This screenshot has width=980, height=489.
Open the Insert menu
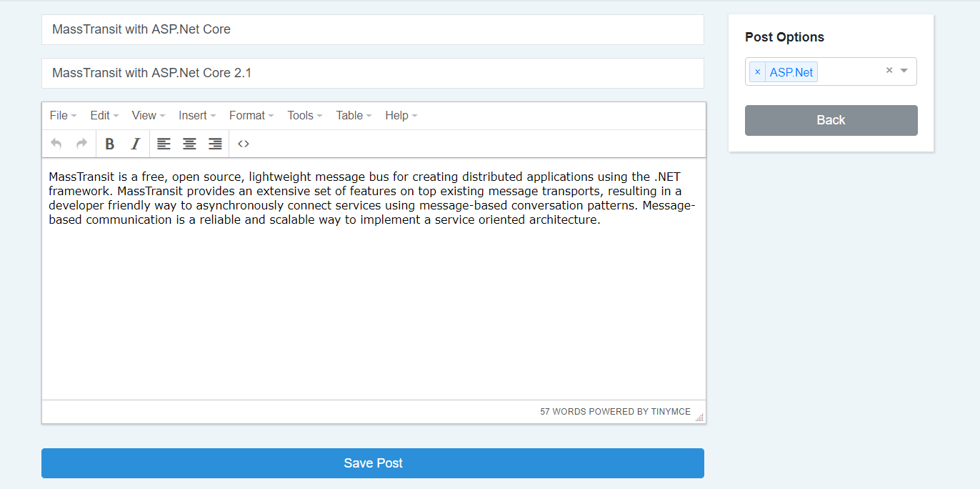coord(197,115)
